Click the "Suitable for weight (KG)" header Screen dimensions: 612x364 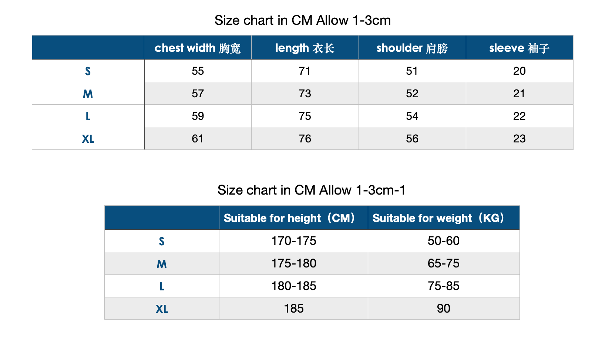click(438, 218)
